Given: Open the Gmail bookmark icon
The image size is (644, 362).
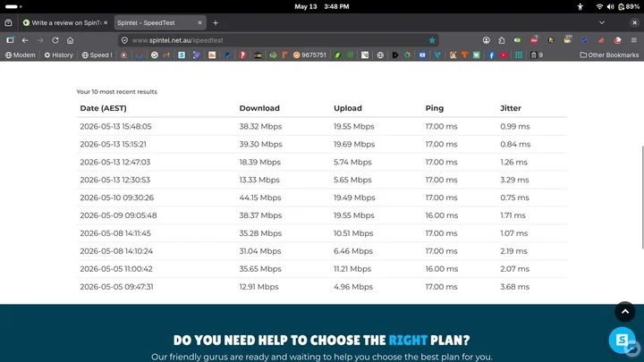Looking at the screenshot, I should [x=166, y=55].
